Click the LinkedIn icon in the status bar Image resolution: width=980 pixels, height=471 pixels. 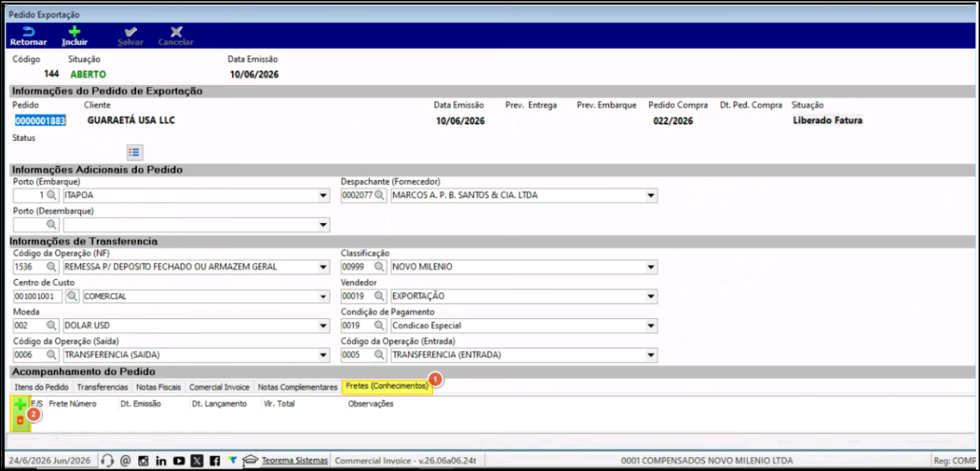pyautogui.click(x=161, y=461)
